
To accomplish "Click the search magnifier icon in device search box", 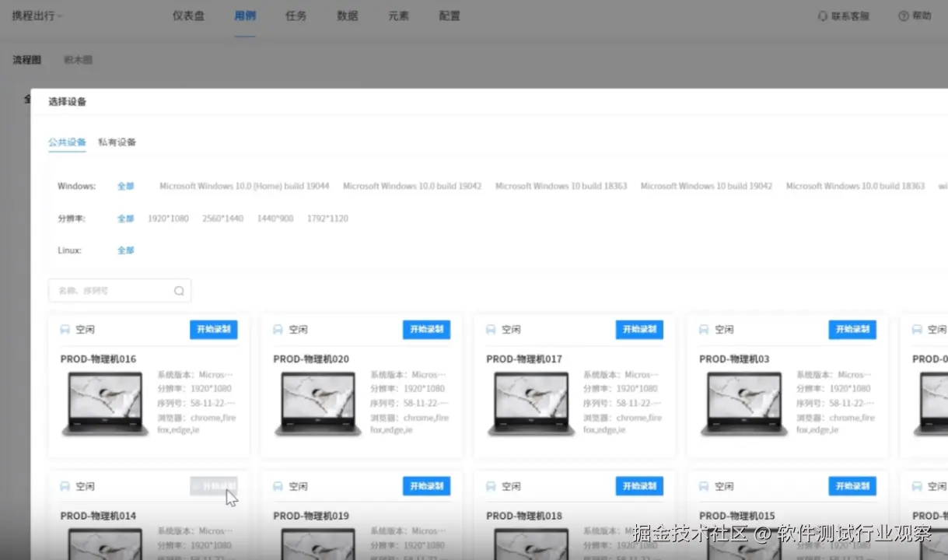I will point(179,291).
